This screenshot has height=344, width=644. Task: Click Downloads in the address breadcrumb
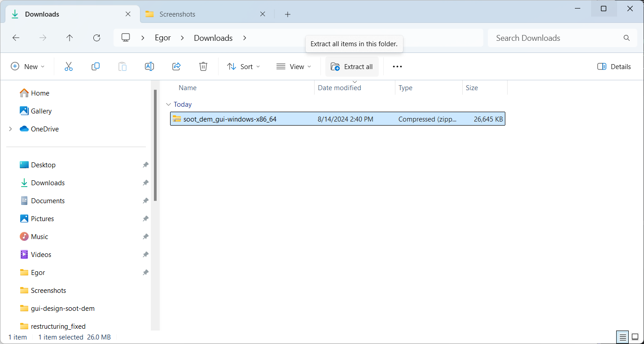coord(213,38)
